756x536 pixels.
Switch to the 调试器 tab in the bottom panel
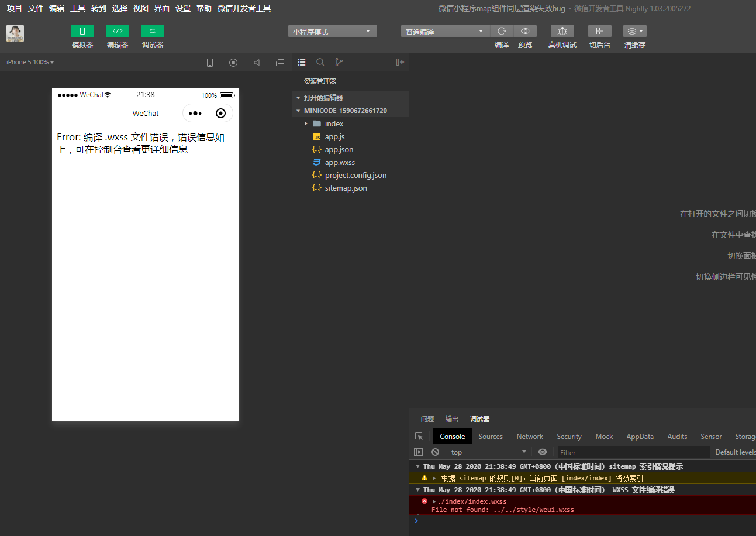pyautogui.click(x=479, y=419)
